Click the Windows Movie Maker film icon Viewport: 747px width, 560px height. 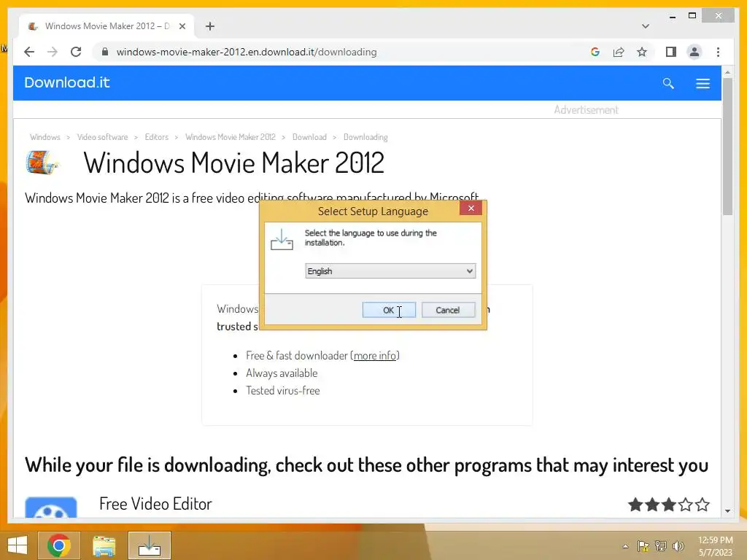42,163
